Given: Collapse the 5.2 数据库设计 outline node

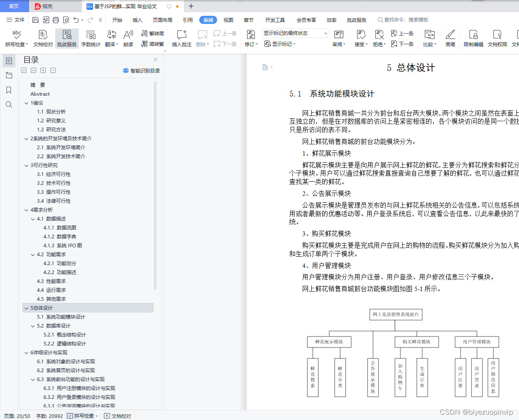Looking at the screenshot, I should tap(33, 326).
